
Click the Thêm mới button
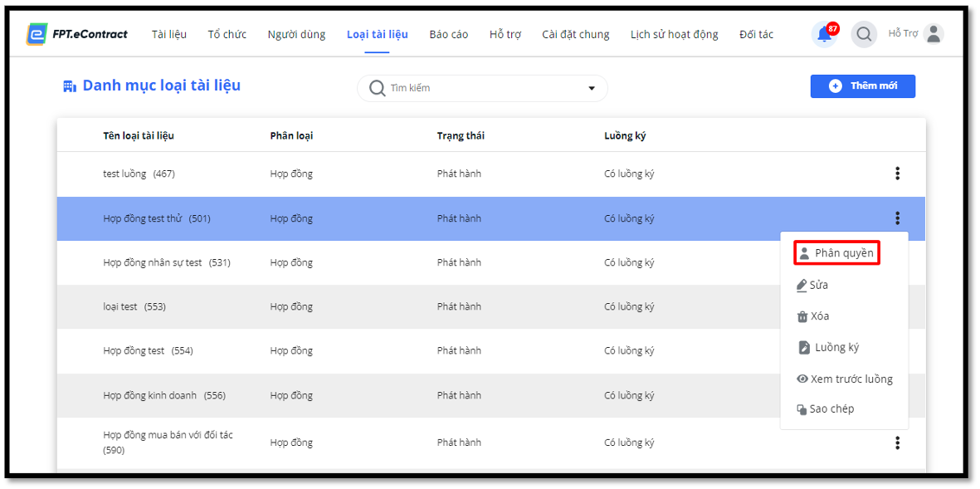pos(863,86)
